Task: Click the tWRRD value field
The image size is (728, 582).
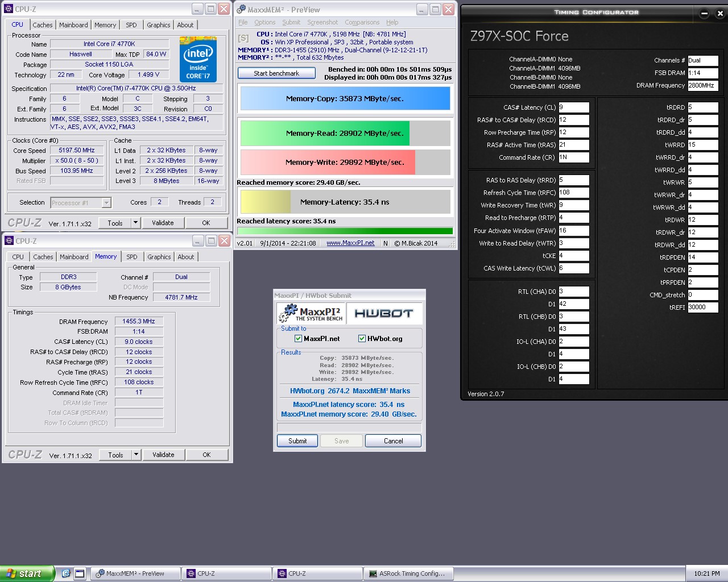Action: tap(703, 145)
